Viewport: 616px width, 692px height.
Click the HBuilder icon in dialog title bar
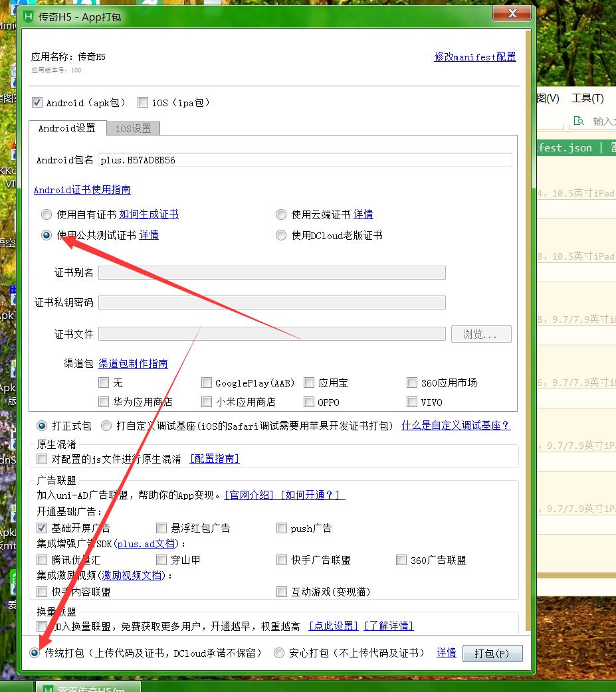29,17
